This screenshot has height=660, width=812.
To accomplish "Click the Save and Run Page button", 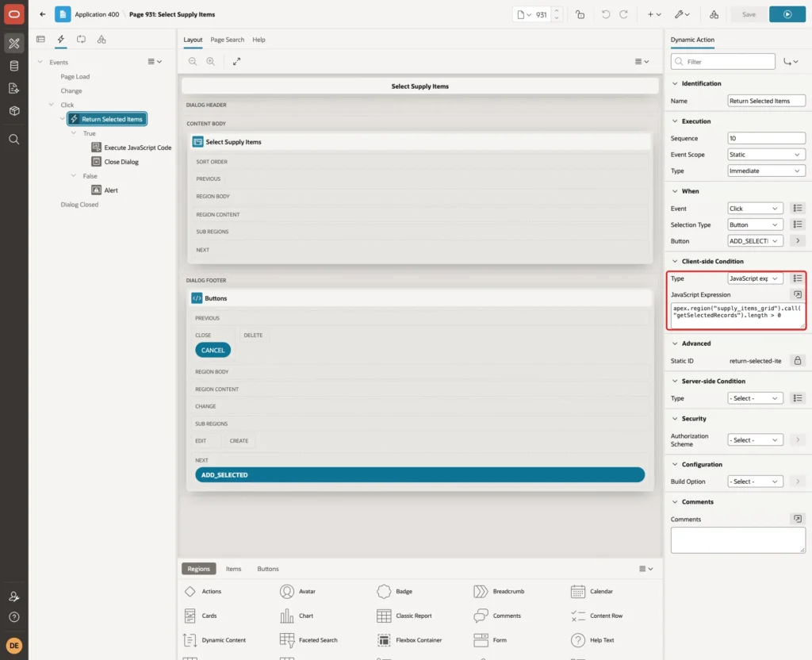I will (x=787, y=14).
